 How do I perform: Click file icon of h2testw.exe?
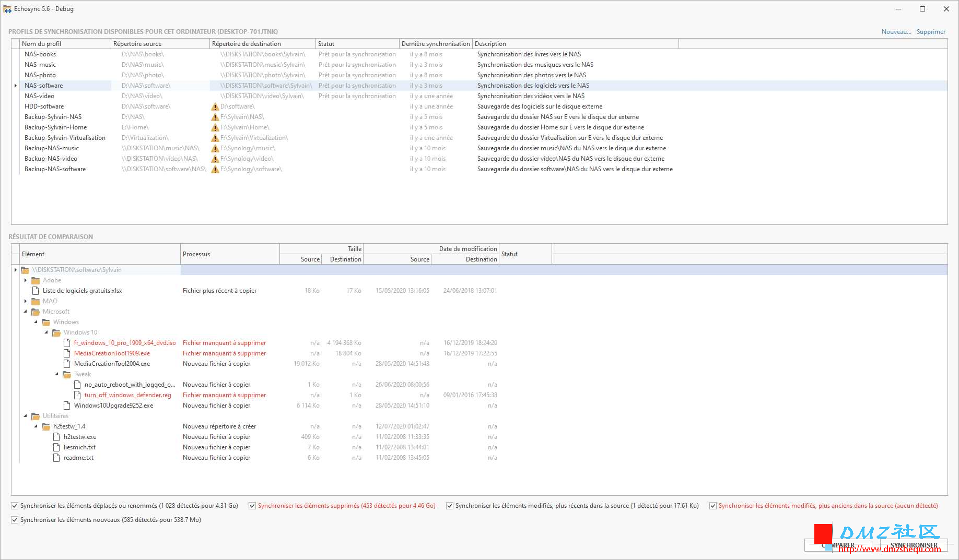tap(56, 437)
